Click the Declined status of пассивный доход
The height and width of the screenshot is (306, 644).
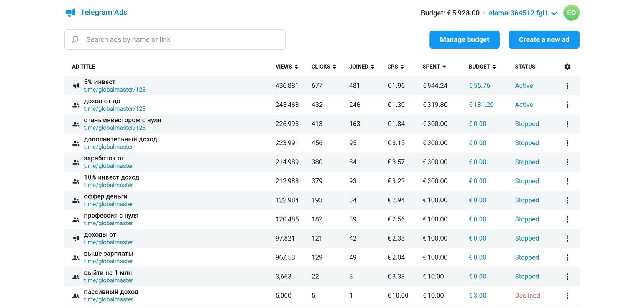click(527, 296)
